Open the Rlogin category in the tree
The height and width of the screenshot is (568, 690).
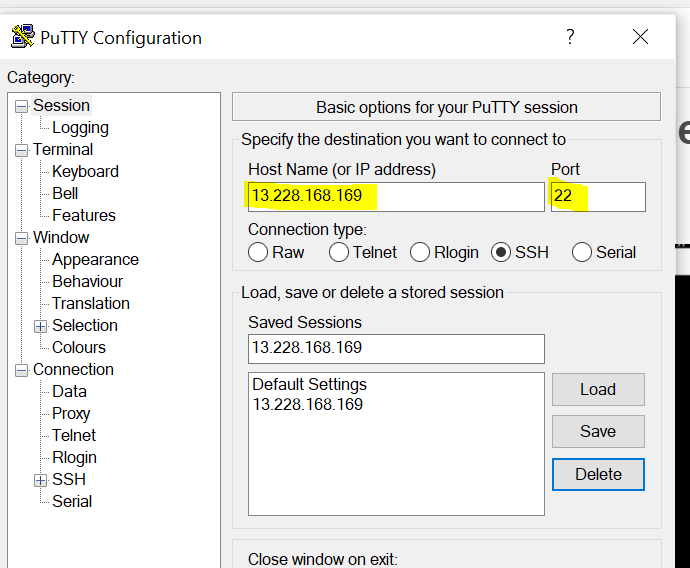pyautogui.click(x=74, y=458)
